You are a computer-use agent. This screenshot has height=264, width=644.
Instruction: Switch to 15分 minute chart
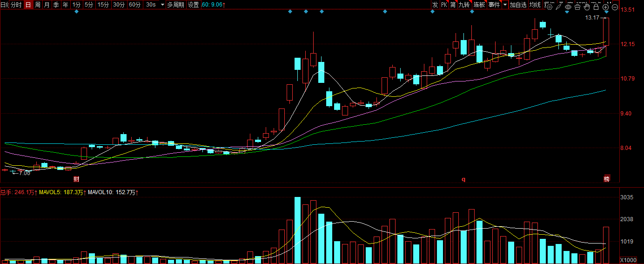tap(103, 5)
